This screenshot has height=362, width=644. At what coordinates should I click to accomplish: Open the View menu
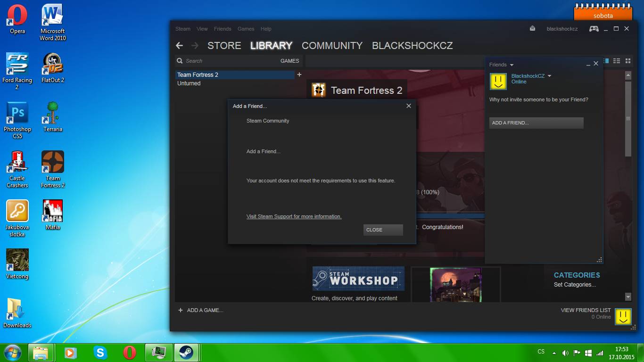coord(202,29)
